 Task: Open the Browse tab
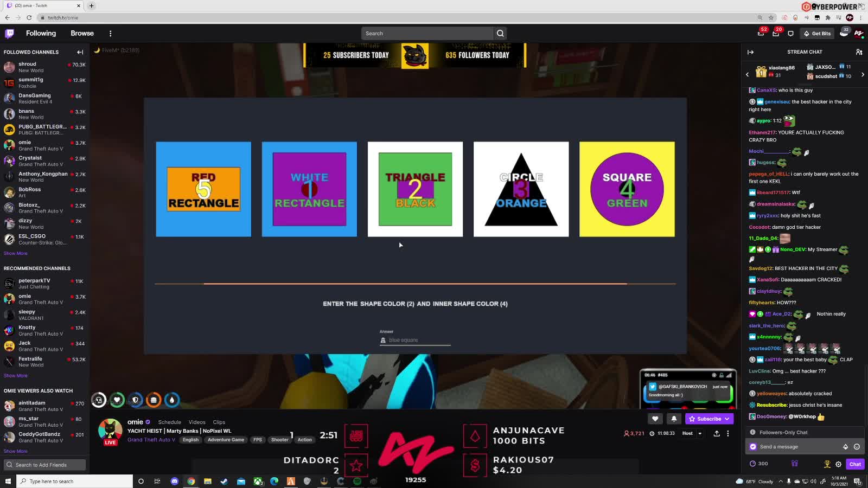pyautogui.click(x=82, y=34)
